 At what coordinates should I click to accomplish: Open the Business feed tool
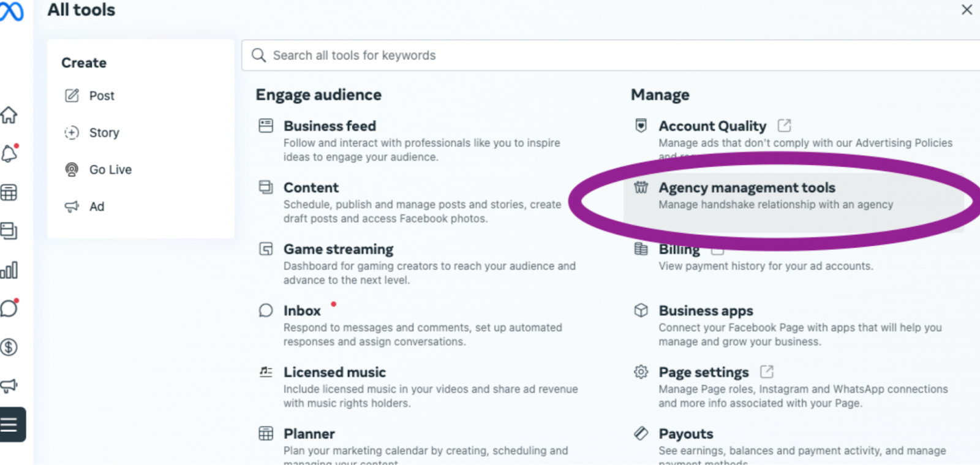click(330, 126)
